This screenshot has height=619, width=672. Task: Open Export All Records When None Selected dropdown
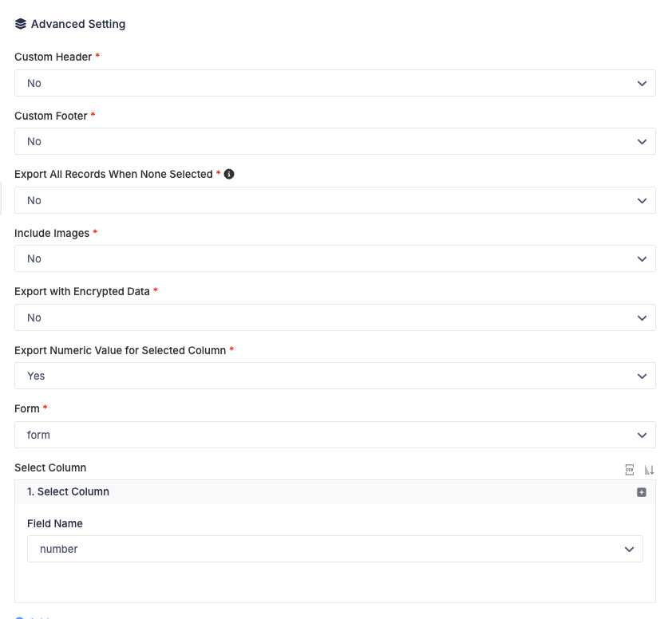click(334, 200)
